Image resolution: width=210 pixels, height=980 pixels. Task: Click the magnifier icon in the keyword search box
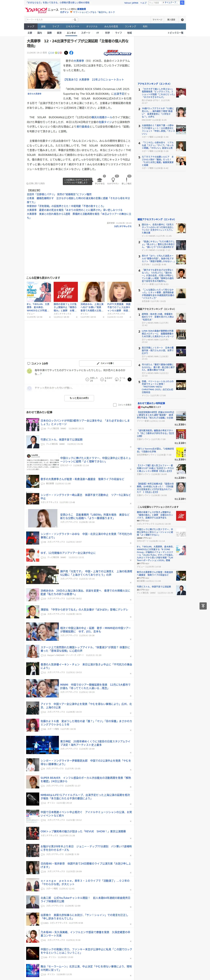[x=75, y=19]
